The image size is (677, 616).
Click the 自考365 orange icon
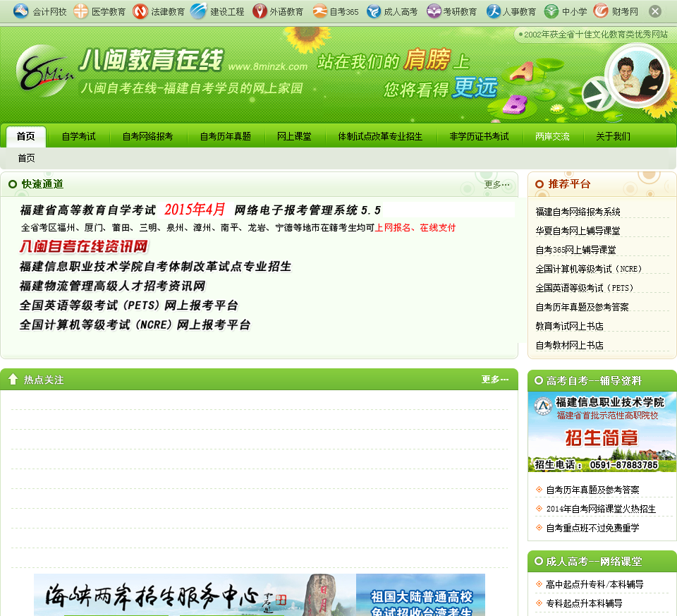pyautogui.click(x=319, y=11)
